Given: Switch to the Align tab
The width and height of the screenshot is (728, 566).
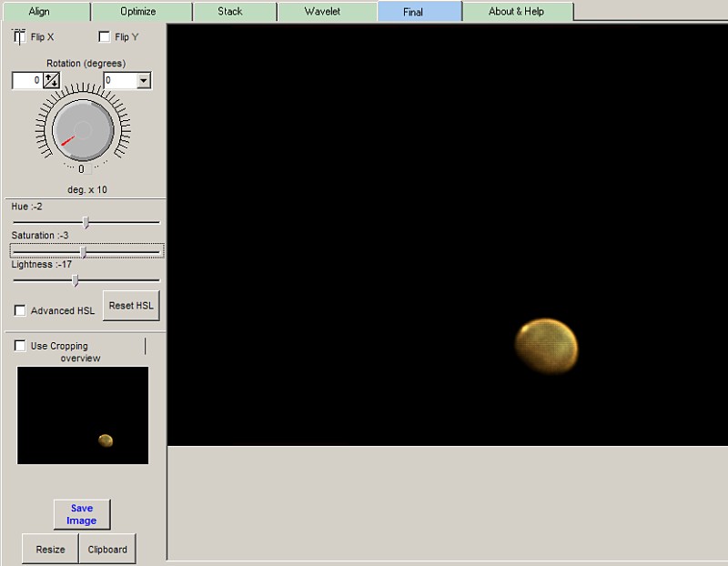Looking at the screenshot, I should [x=39, y=12].
